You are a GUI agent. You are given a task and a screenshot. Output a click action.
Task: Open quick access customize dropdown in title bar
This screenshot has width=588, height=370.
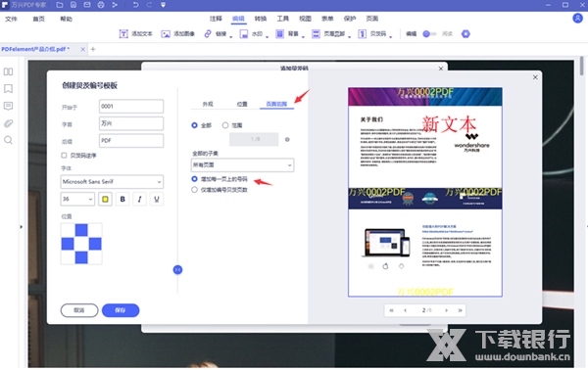(x=163, y=5)
